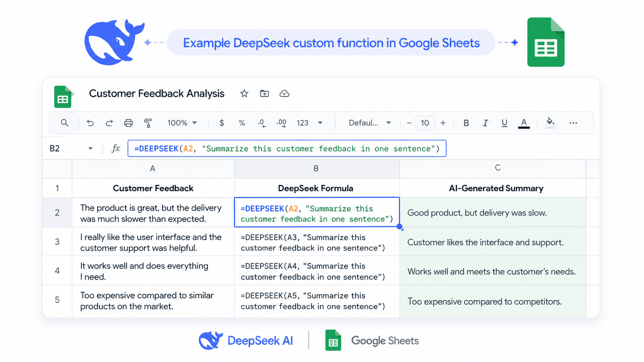
Task: Click the large DeepSeek whale logo
Action: click(114, 42)
